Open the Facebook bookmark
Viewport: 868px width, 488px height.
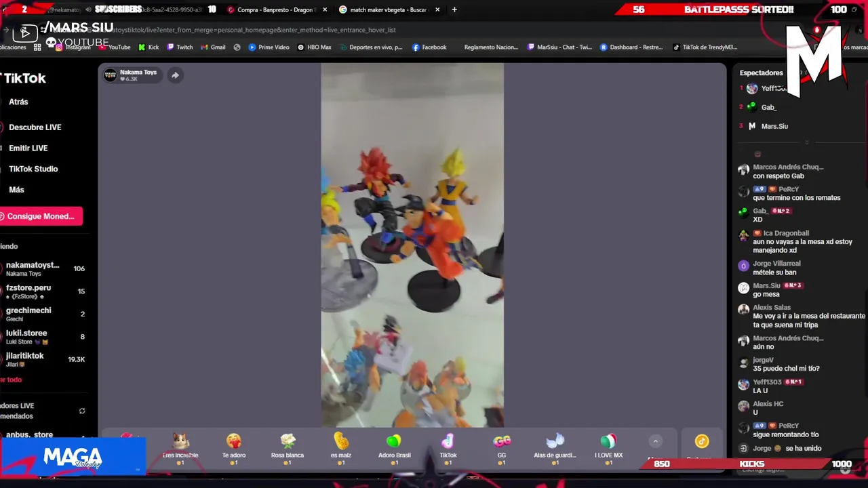(429, 47)
